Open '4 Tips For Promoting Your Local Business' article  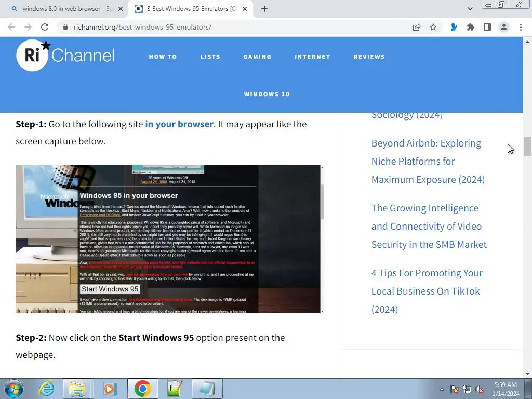coord(427,291)
